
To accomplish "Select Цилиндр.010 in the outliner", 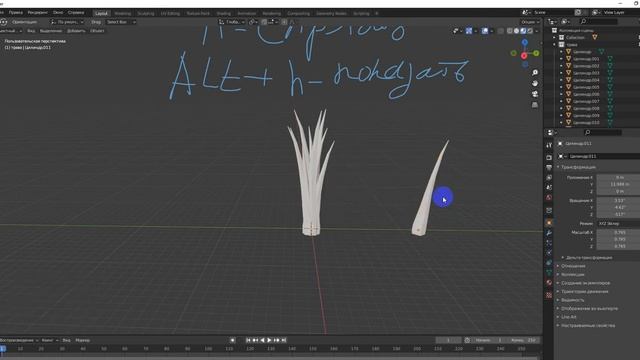I will [x=586, y=123].
